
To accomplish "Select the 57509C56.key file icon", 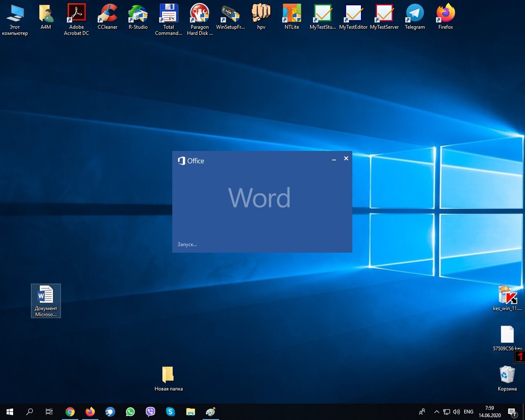I will [x=507, y=339].
